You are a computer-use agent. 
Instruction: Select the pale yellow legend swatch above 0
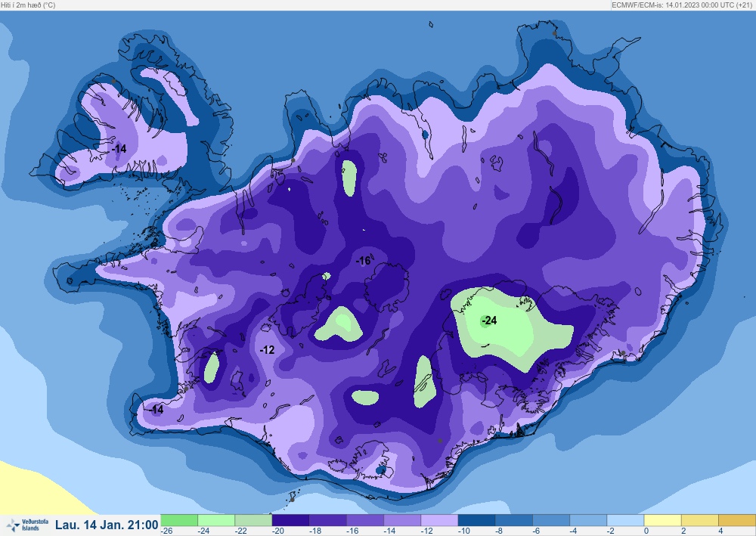(x=662, y=520)
